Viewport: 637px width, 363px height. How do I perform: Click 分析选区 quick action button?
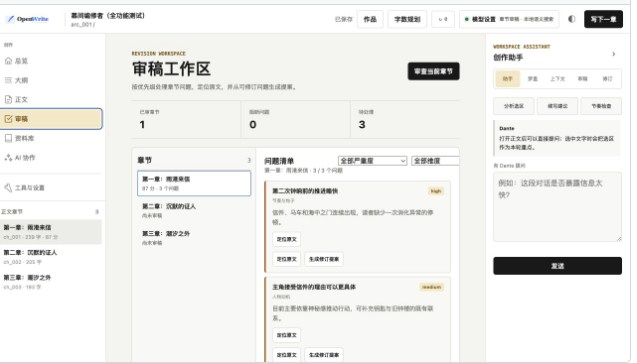(514, 106)
